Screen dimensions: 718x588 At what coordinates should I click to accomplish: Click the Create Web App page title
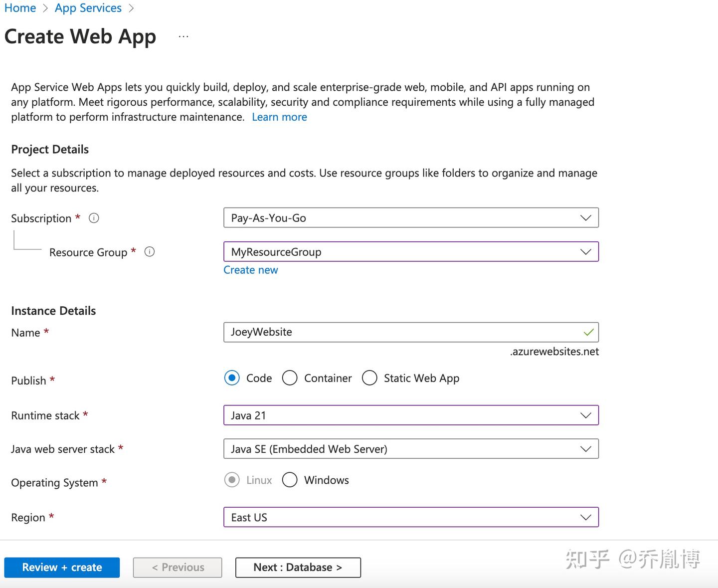[x=80, y=37]
